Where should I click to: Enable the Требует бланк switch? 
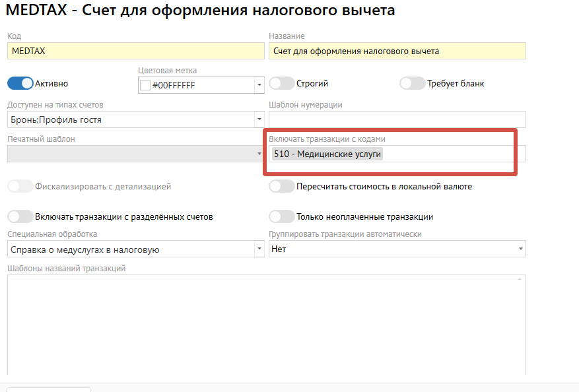tap(412, 84)
